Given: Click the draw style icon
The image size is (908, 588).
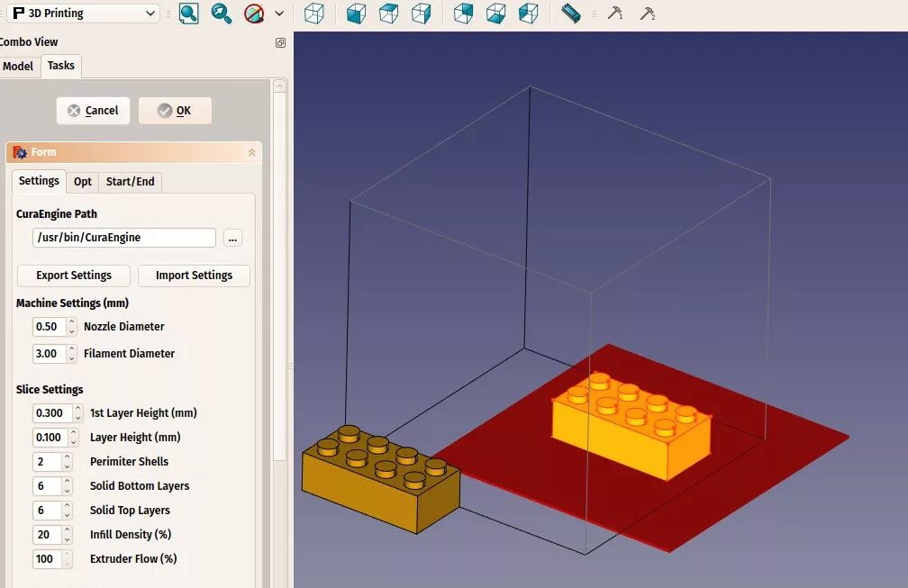Looking at the screenshot, I should [x=254, y=14].
